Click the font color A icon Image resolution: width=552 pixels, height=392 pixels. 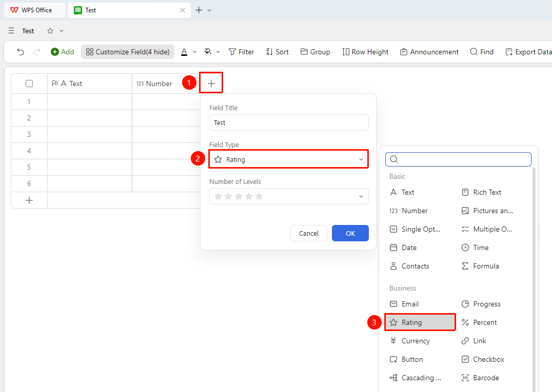click(184, 52)
